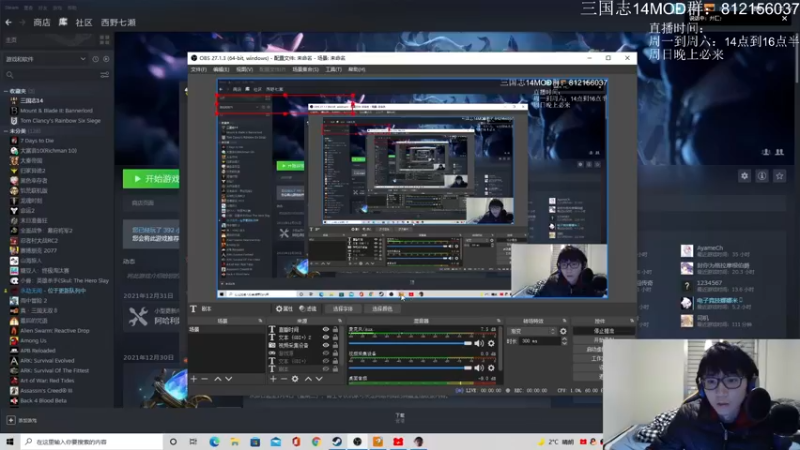Screen dimensions: 800x450
Task: Open OBS 编辑(E) menu
Action: click(221, 69)
